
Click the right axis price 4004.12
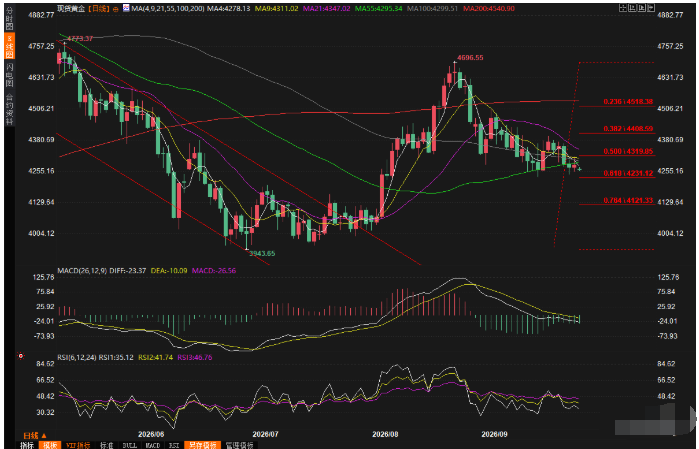670,233
